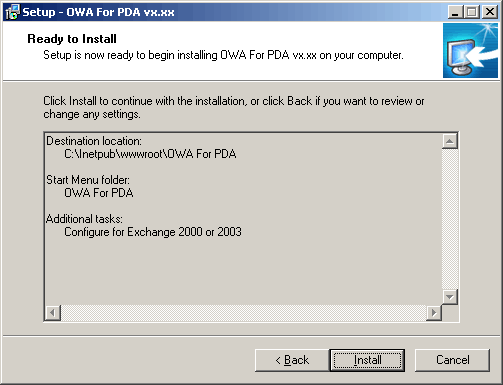
Task: Click the computer installer image in the header
Action: (x=470, y=50)
